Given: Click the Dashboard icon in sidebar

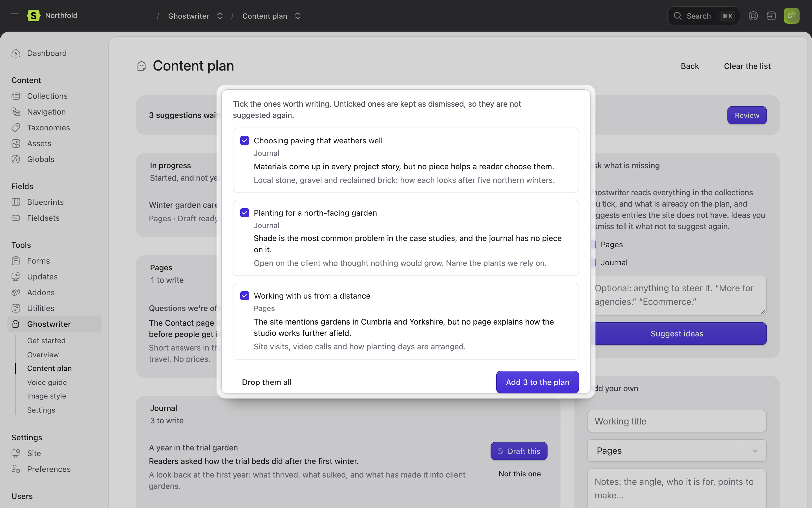Looking at the screenshot, I should coord(16,53).
